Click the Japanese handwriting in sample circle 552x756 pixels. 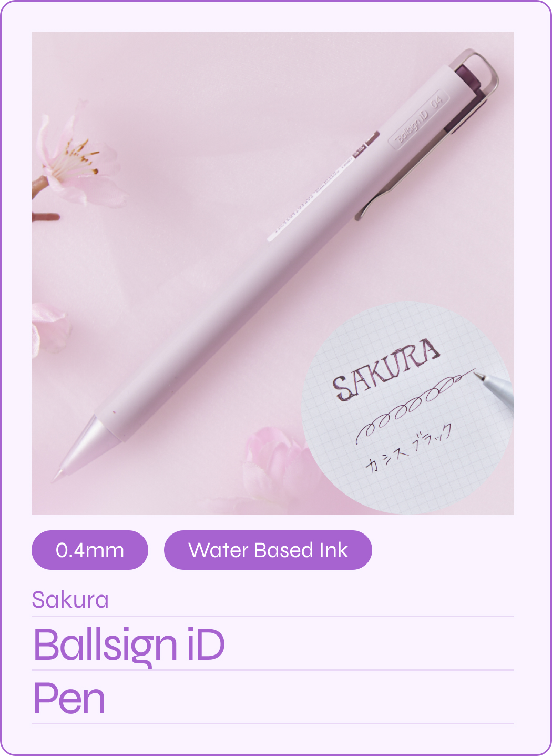(x=408, y=447)
